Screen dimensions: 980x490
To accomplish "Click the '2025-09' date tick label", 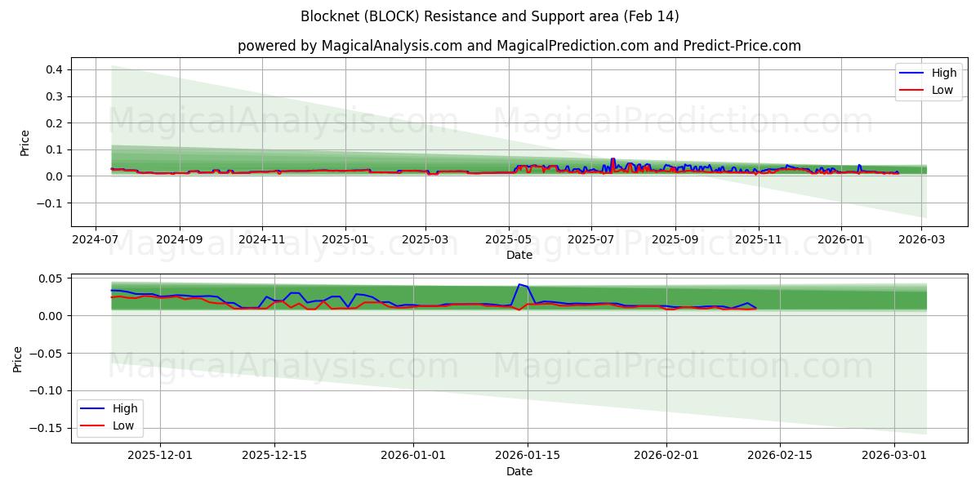I will point(675,240).
